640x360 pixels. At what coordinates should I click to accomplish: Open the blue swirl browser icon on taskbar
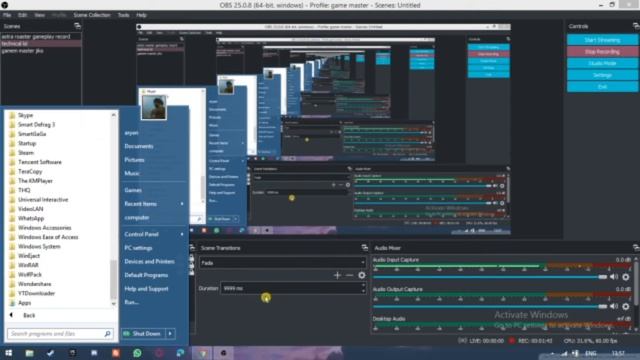[180, 353]
